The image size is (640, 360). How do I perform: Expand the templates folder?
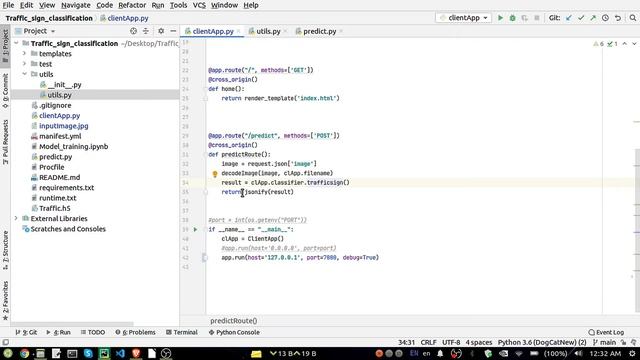tap(24, 53)
